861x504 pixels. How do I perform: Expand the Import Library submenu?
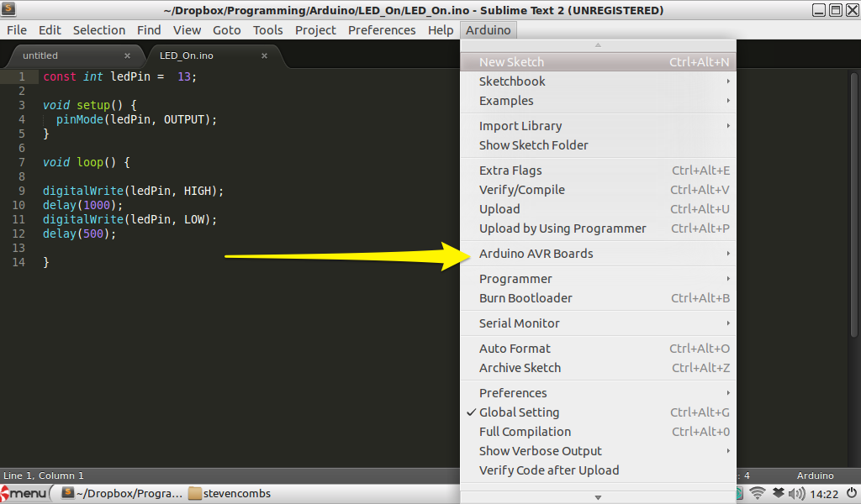coord(598,126)
